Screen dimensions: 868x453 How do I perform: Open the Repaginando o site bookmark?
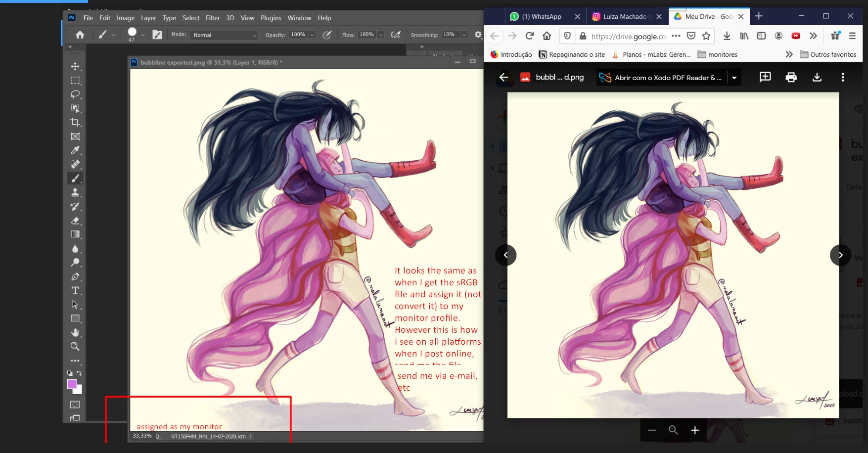572,54
